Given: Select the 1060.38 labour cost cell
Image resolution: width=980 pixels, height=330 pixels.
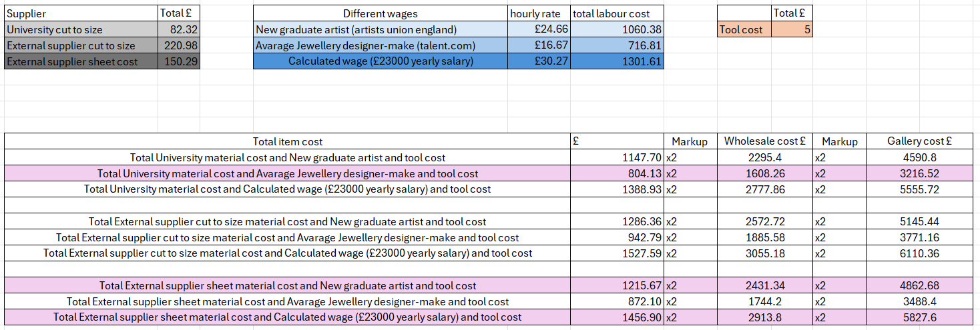Looking at the screenshot, I should 618,29.
